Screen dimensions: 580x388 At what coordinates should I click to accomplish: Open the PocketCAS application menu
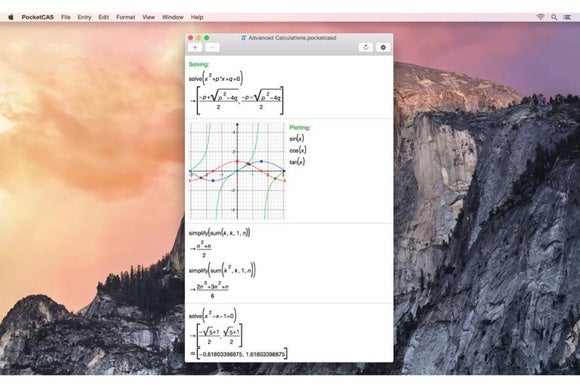37,17
